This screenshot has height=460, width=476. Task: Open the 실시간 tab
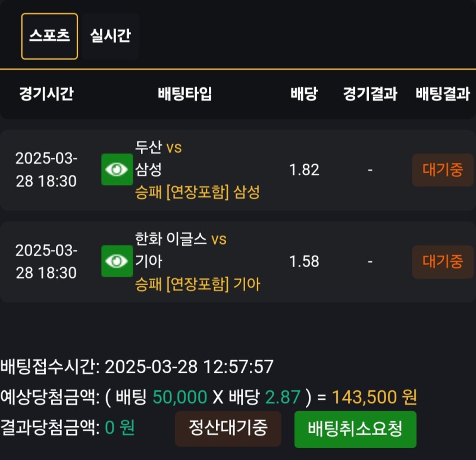point(110,36)
